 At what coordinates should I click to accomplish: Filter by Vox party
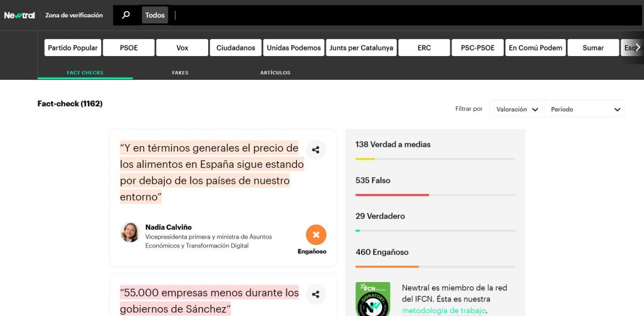pyautogui.click(x=182, y=48)
